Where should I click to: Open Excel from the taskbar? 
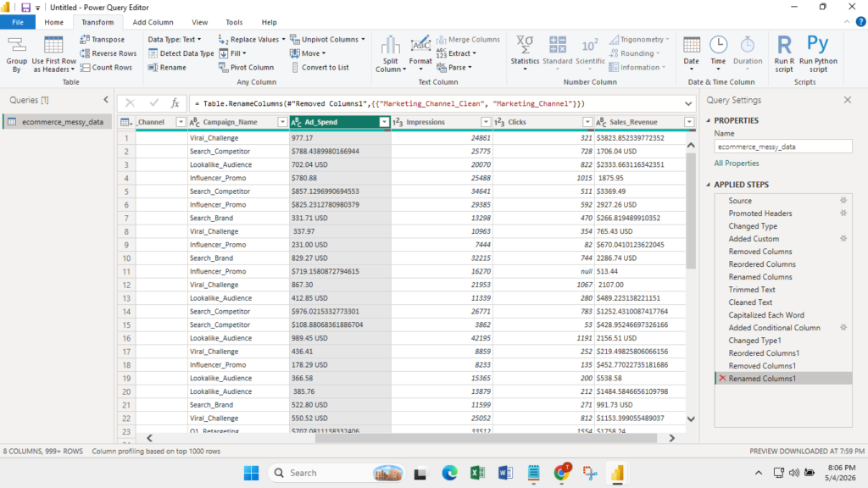(x=477, y=473)
